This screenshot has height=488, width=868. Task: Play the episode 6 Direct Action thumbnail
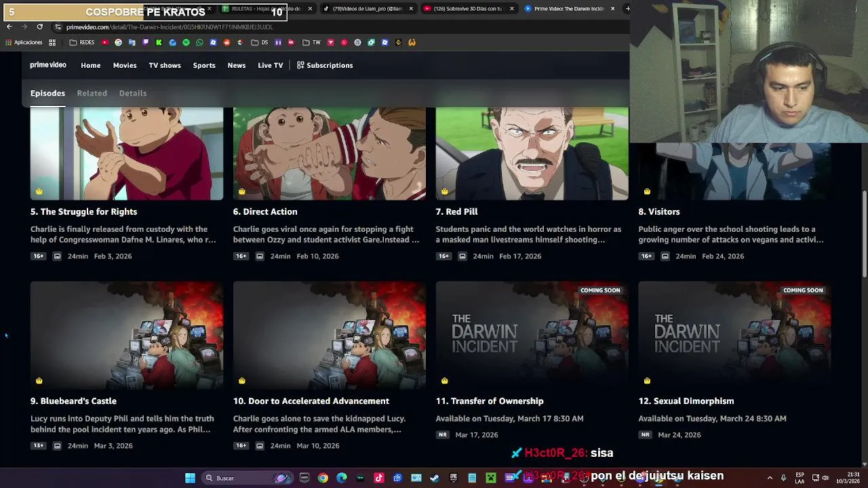tap(329, 153)
